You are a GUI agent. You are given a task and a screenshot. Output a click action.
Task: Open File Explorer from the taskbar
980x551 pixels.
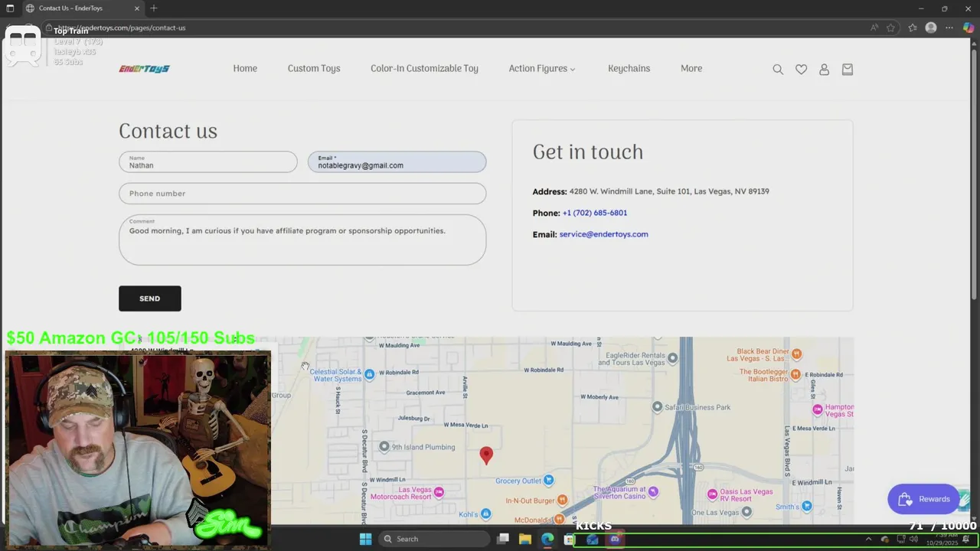point(525,539)
